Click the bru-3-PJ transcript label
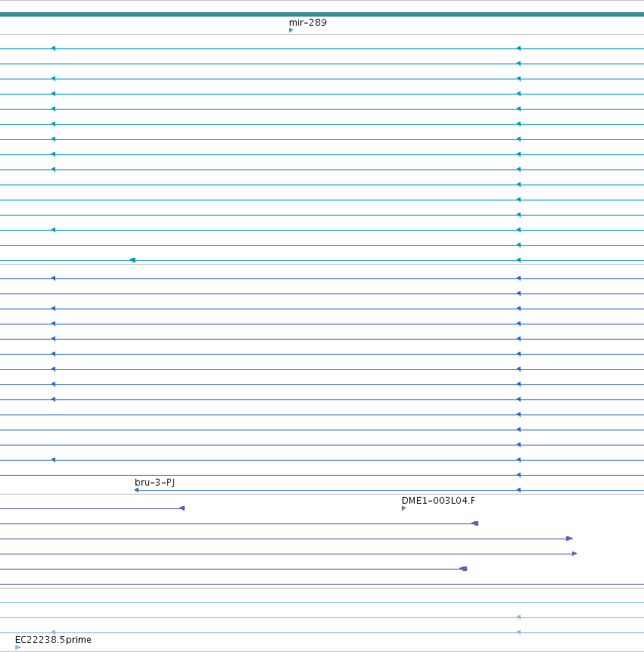Screen dimensions: 644x652 click(155, 483)
